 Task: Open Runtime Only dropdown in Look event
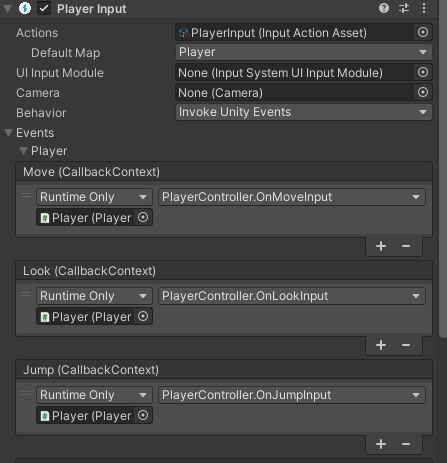[x=94, y=296]
